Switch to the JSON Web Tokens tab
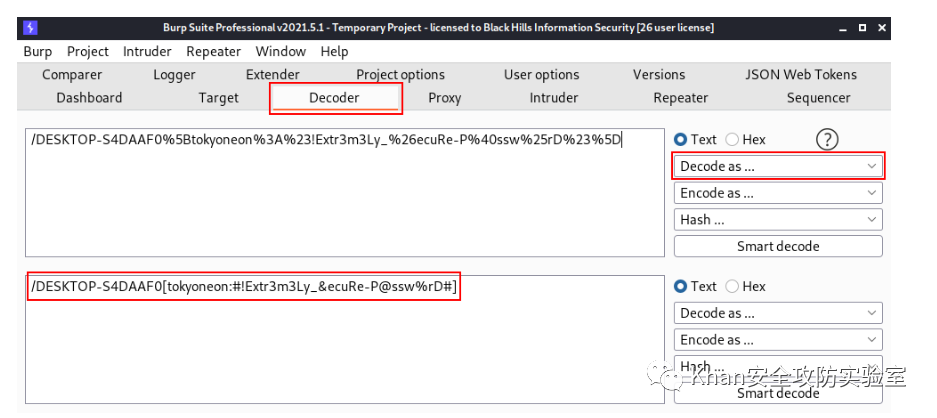The width and height of the screenshot is (937, 418). point(801,75)
